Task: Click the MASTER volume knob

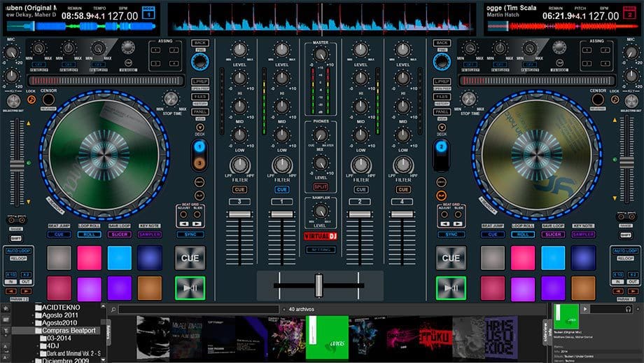Action: (x=321, y=54)
